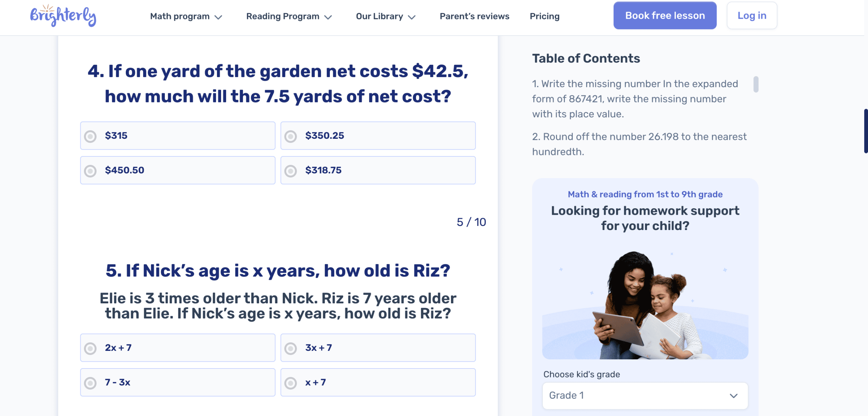Open the Our Library dropdown arrow
This screenshot has height=416, width=868.
coord(412,17)
